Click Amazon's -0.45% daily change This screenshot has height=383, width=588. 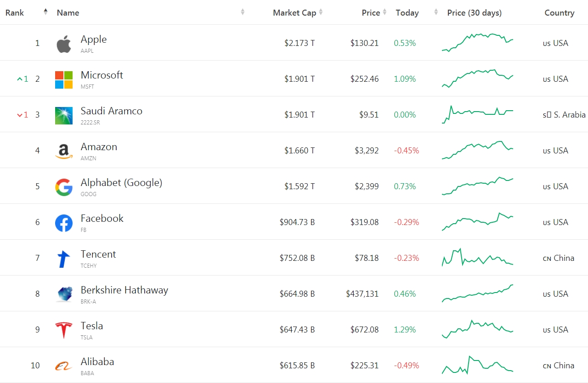(x=407, y=151)
